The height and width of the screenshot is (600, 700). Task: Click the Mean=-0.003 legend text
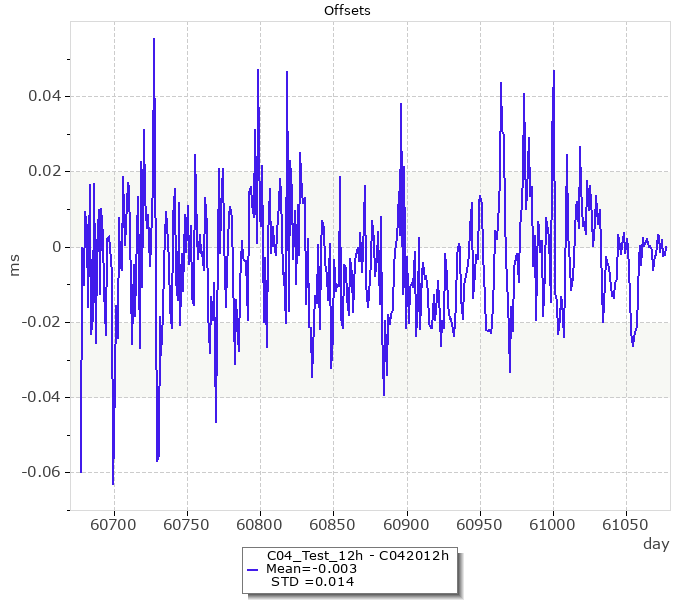tap(311, 568)
